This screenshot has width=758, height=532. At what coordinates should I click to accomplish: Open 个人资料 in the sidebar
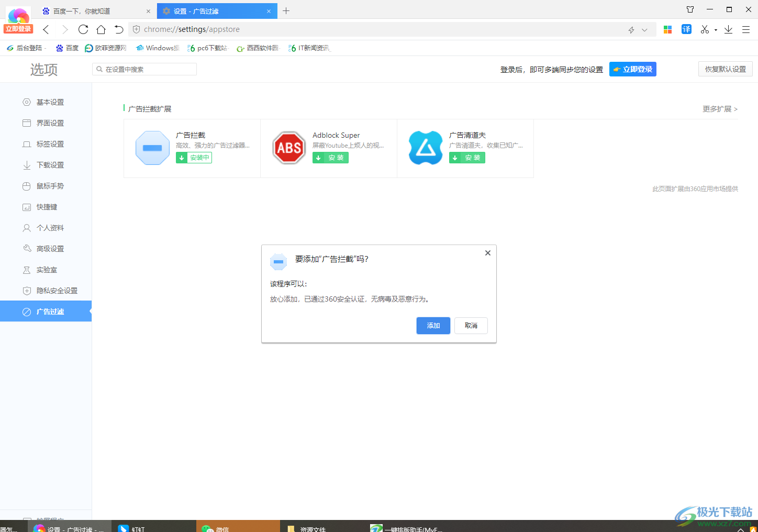pos(46,228)
